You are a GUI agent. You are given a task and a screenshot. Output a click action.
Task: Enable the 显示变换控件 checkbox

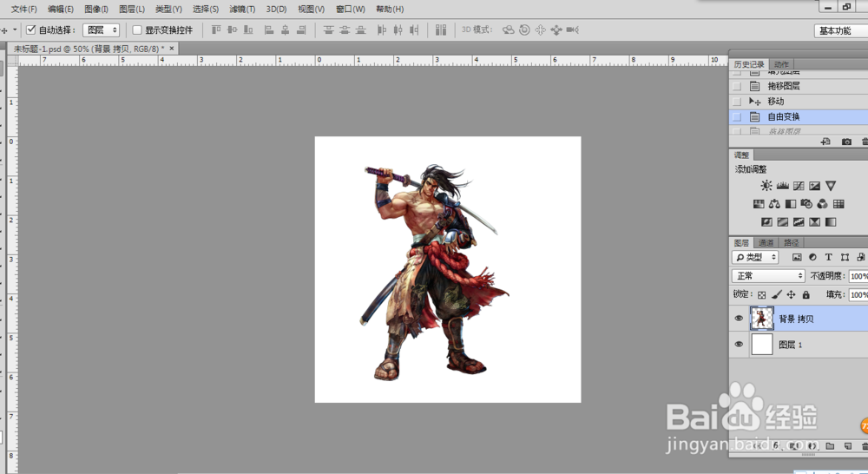137,30
